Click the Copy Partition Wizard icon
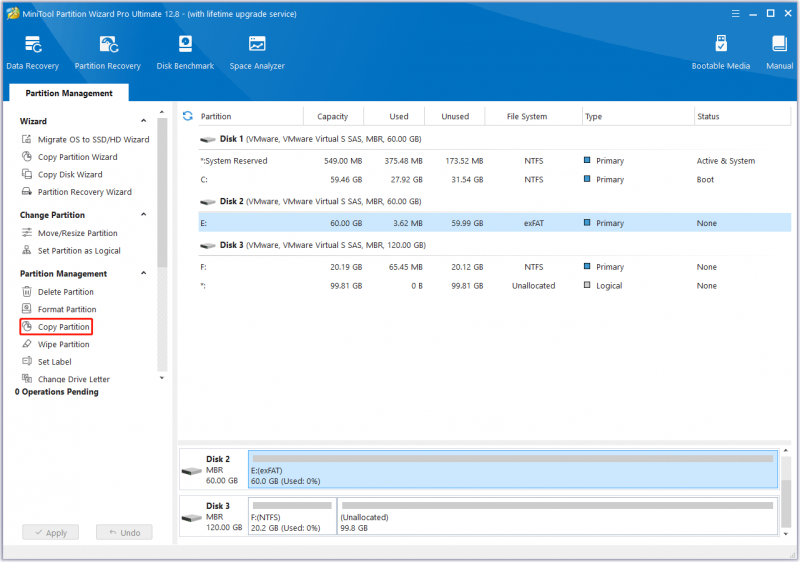 pyautogui.click(x=27, y=157)
